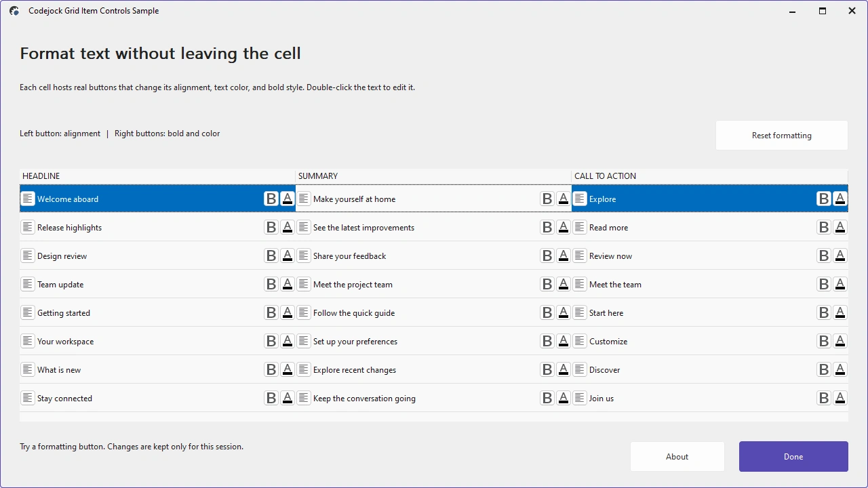
Task: Open the About dialog
Action: [677, 457]
